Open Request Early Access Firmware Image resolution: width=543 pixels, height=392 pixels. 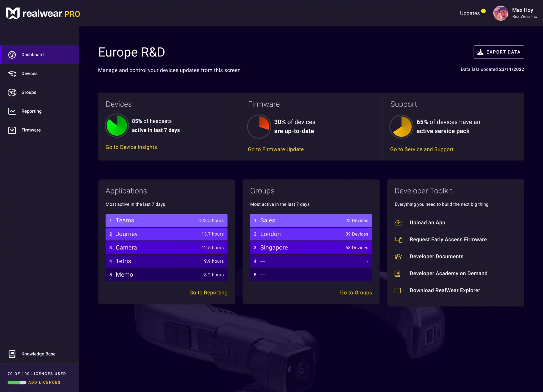click(448, 240)
